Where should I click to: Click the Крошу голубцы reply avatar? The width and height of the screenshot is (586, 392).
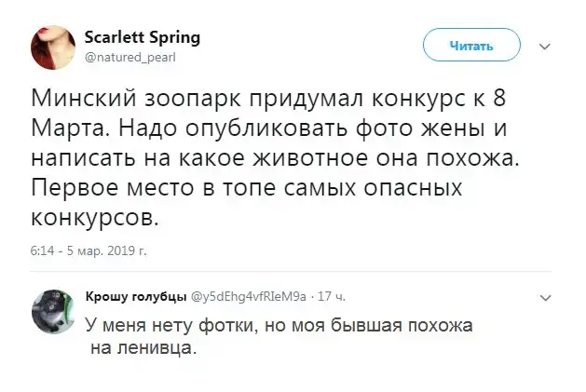52,311
